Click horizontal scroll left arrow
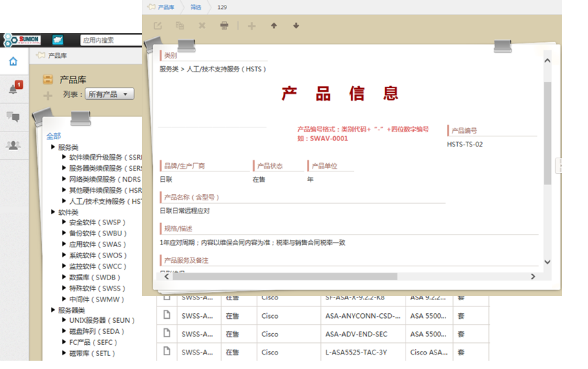588x369 pixels. [167, 276]
